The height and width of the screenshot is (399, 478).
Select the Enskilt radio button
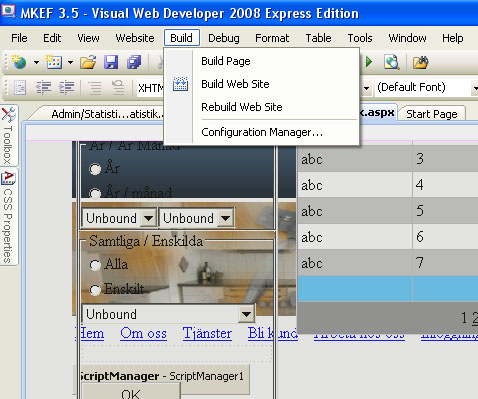click(x=95, y=290)
